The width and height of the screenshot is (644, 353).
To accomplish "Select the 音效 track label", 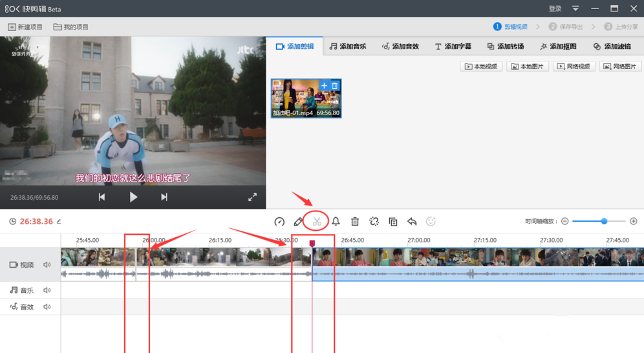I will 27,306.
